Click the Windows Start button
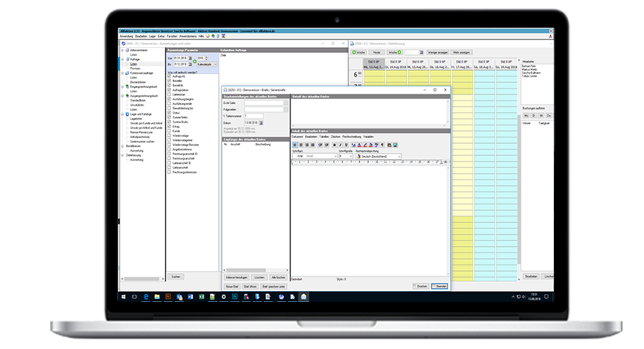The height and width of the screenshot is (349, 644). click(122, 295)
